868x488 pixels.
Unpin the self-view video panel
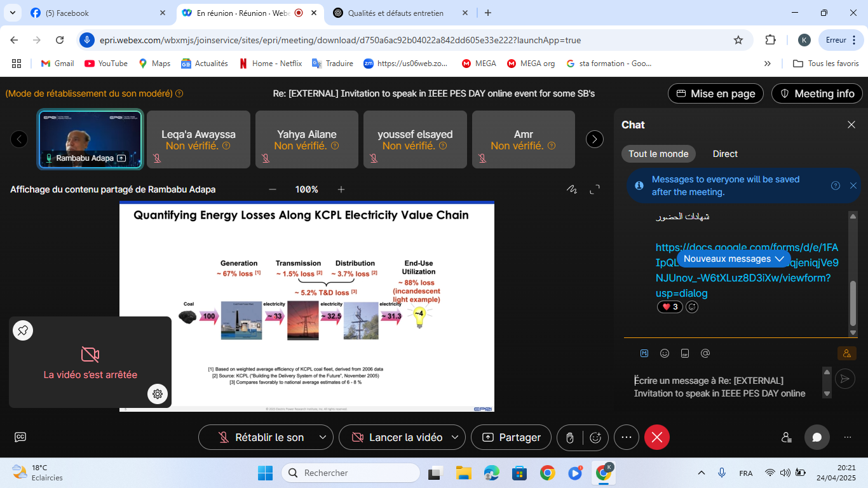pyautogui.click(x=23, y=330)
